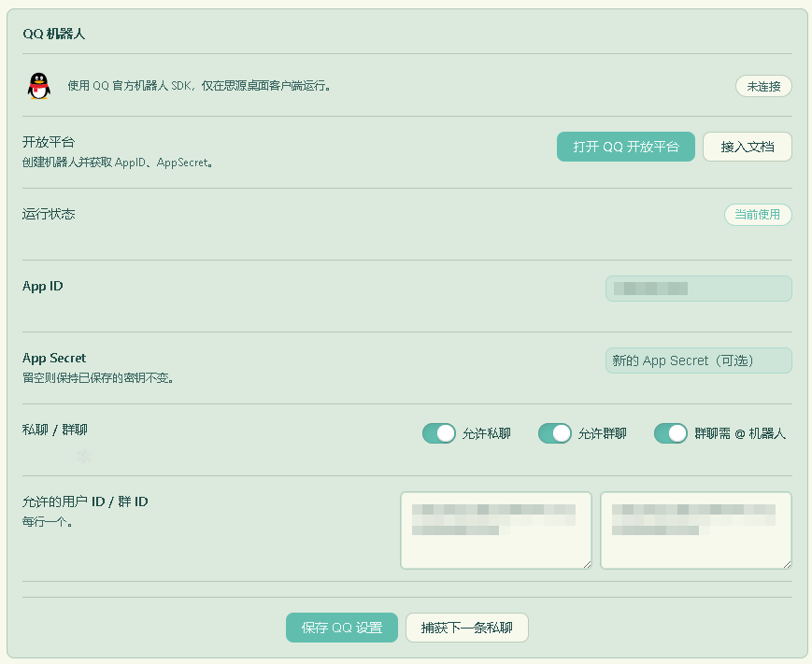Viewport: 812px width, 664px height.
Task: Click the 未连接 connection status badge
Action: point(763,87)
